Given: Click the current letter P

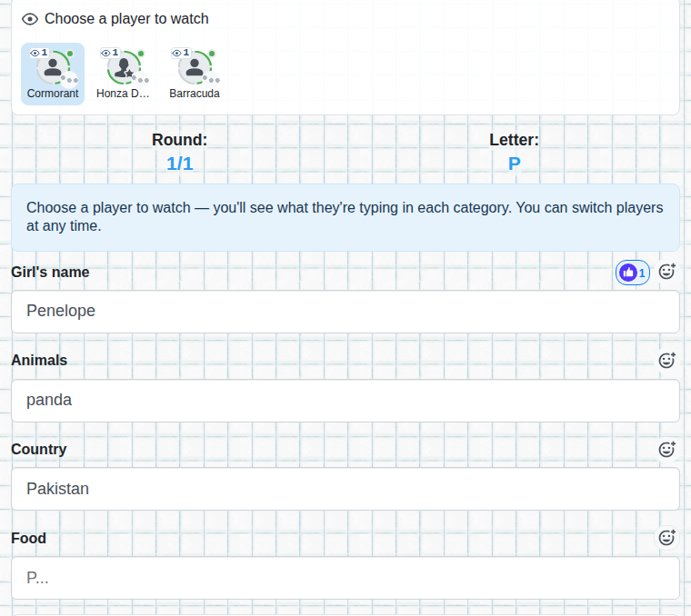Looking at the screenshot, I should tap(515, 164).
